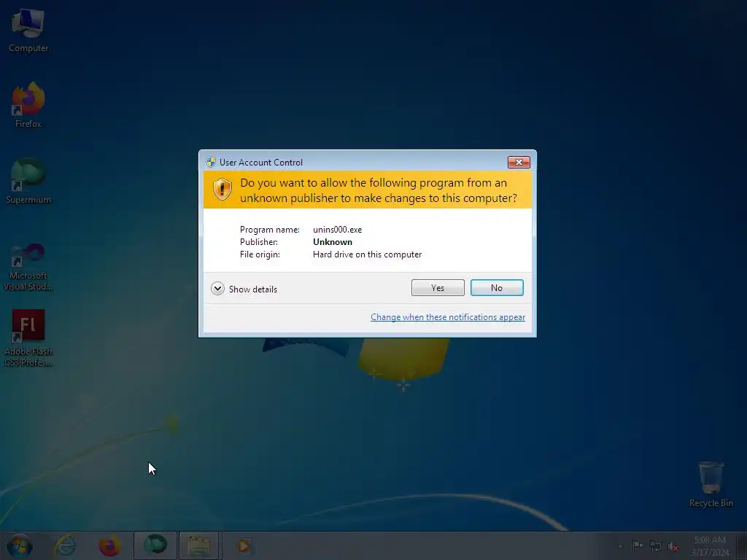Open Windows Explorer taskbar button

click(199, 545)
